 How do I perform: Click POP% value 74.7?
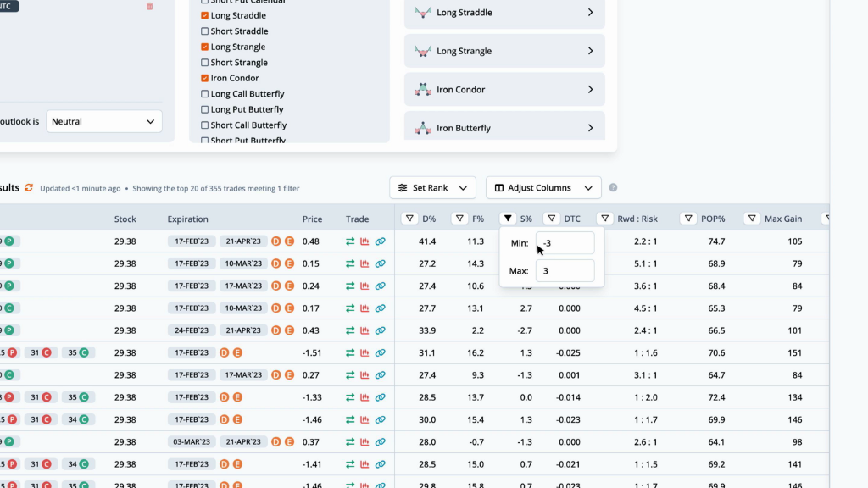coord(716,241)
